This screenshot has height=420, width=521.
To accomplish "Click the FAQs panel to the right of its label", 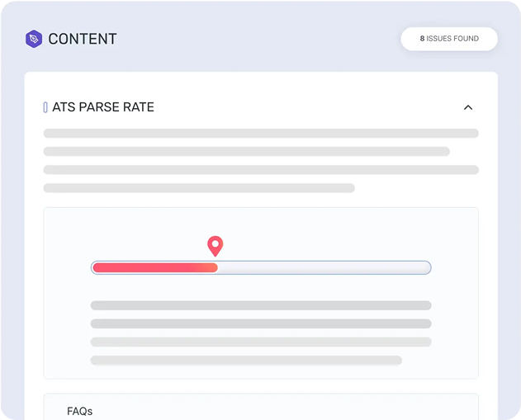I will 286,408.
